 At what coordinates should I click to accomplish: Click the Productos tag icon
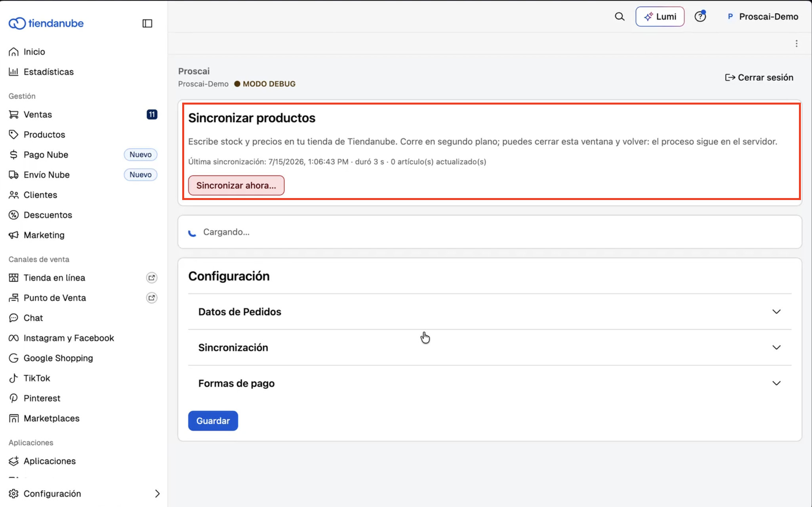tap(14, 135)
